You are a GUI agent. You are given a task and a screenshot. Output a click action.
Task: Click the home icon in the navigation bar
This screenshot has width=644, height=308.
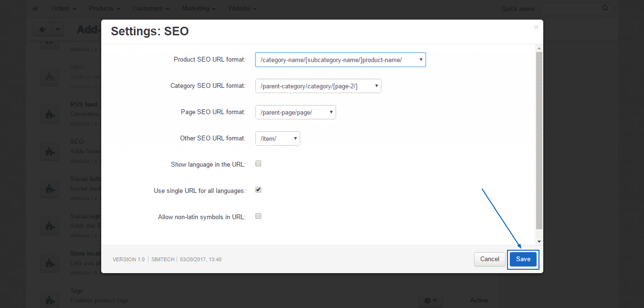(35, 8)
